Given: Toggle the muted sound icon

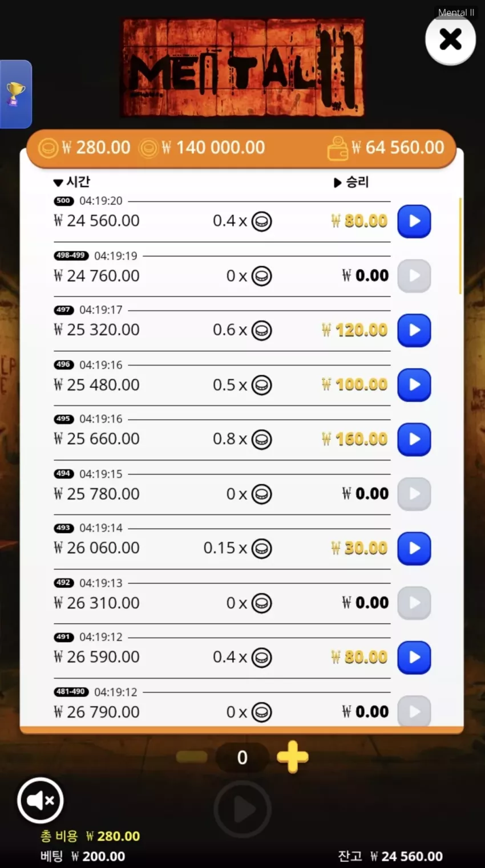Looking at the screenshot, I should tap(40, 800).
